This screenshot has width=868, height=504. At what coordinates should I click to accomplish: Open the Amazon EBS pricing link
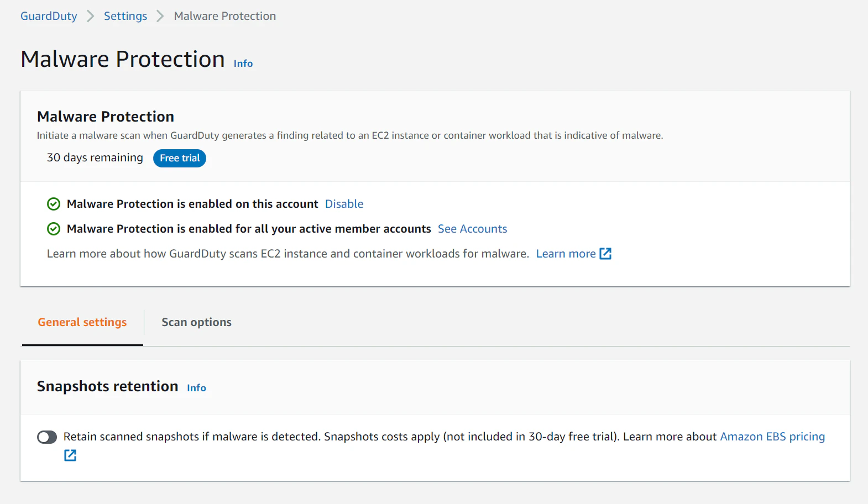[x=772, y=437]
